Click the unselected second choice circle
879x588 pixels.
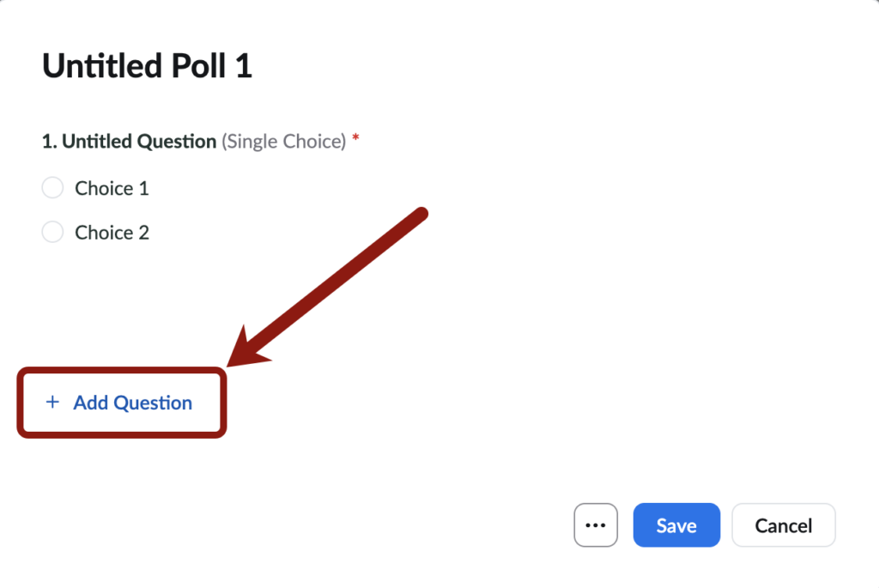coord(52,232)
